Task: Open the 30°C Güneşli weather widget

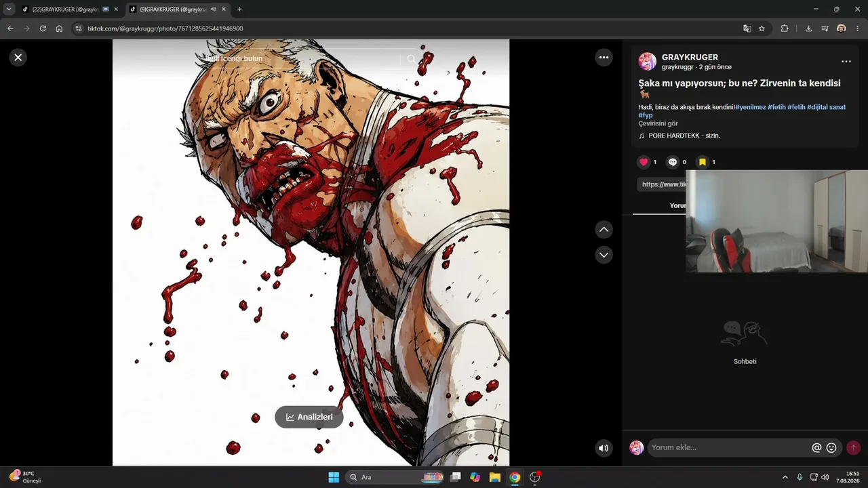Action: click(25, 477)
